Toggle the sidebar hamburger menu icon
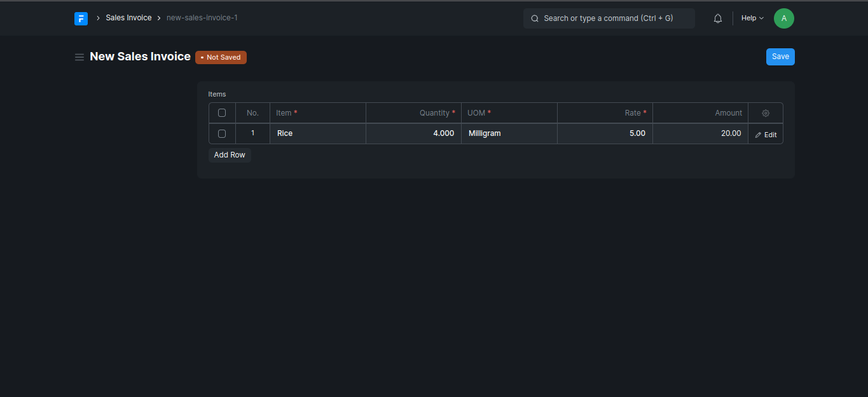The image size is (868, 397). [79, 57]
